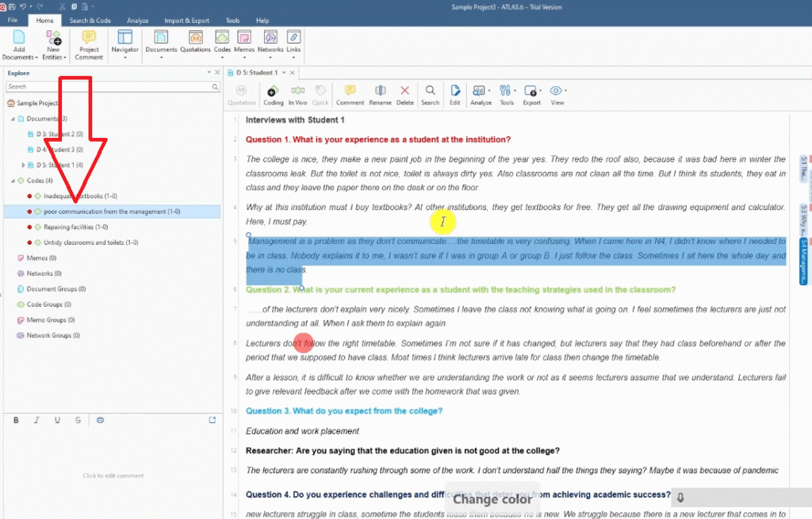Screen dimensions: 812x519
Task: Expand the D 5: Student 1 tree node
Action: (24, 165)
